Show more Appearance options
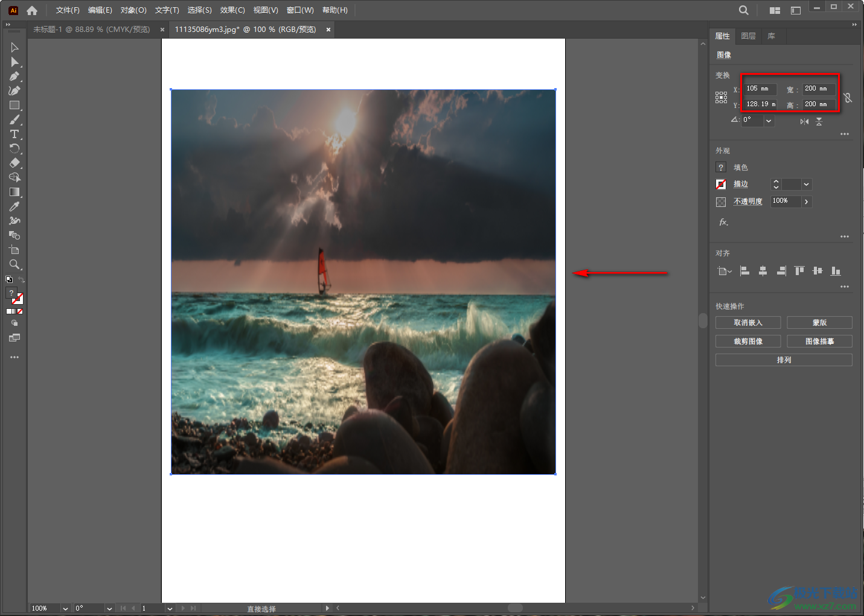Image resolution: width=864 pixels, height=616 pixels. (x=845, y=237)
